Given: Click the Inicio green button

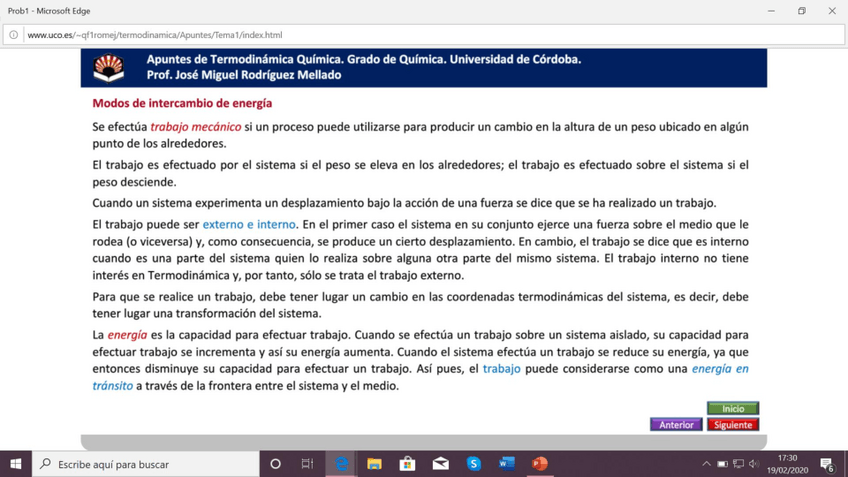Looking at the screenshot, I should (x=733, y=408).
